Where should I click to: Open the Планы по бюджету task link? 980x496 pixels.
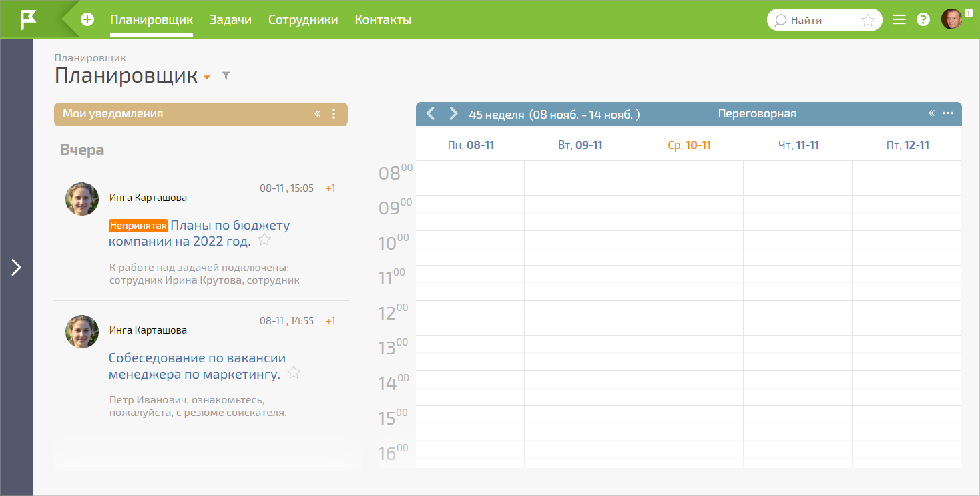pyautogui.click(x=200, y=233)
